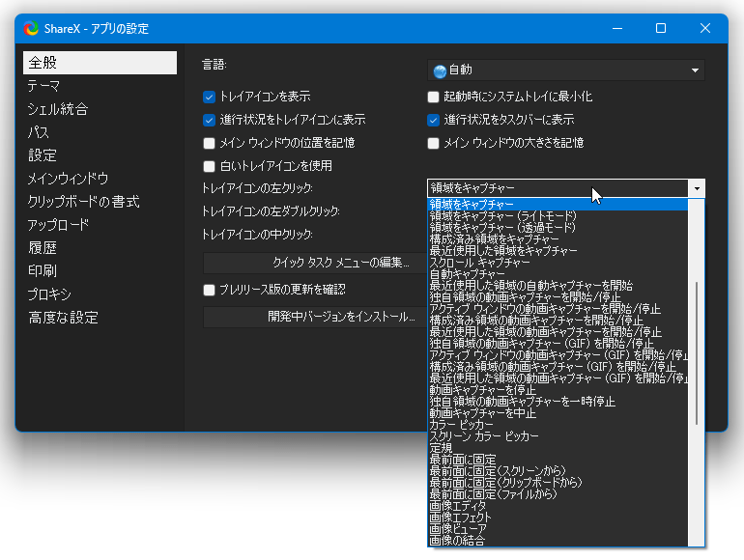Select 独自領域の動画キャプチャー (GIF) option

(558, 344)
